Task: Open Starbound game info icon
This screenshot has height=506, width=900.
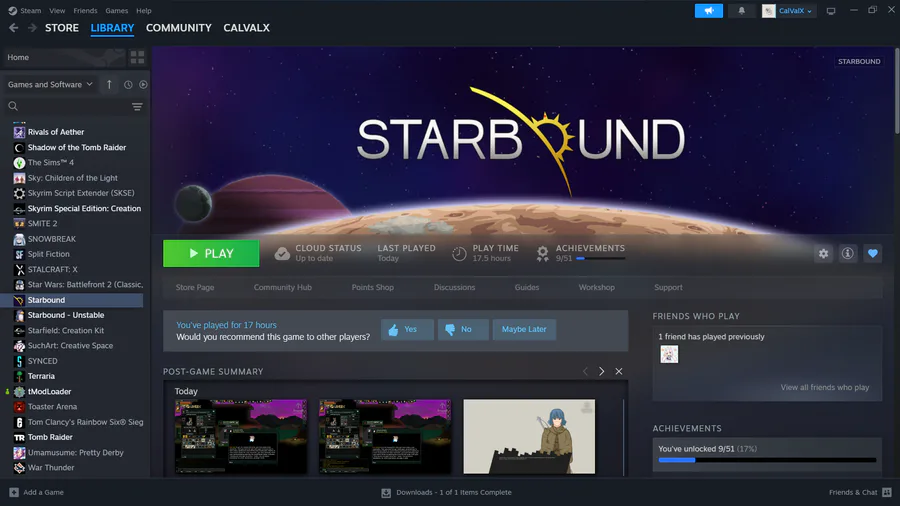Action: click(x=848, y=254)
